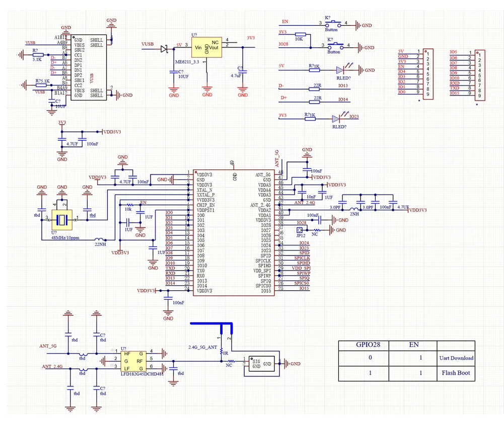This screenshot has height=424, width=504.
Task: Click the 10K resistor on the 3V3 line
Action: (298, 34)
